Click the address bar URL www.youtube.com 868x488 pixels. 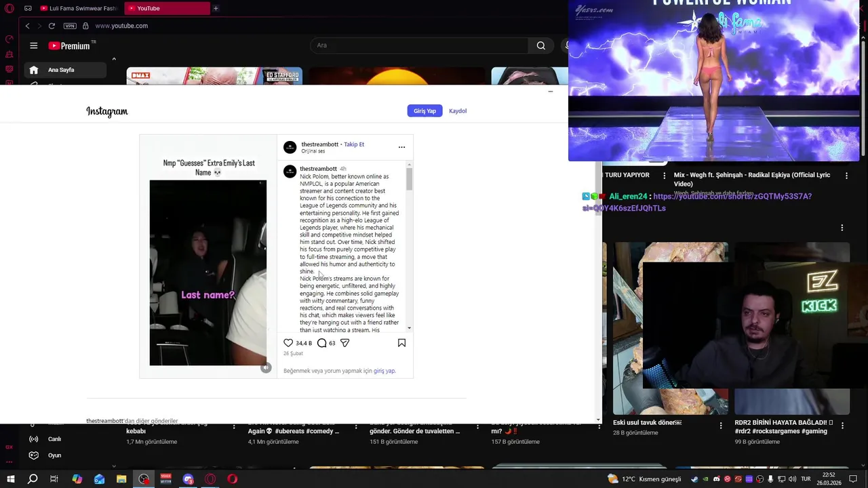tap(121, 26)
